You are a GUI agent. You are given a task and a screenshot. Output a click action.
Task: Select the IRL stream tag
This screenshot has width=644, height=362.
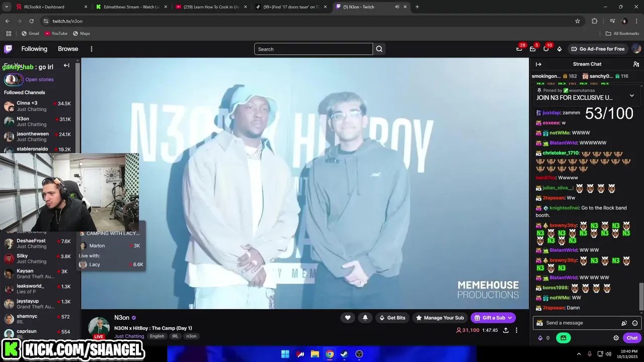[x=175, y=336]
